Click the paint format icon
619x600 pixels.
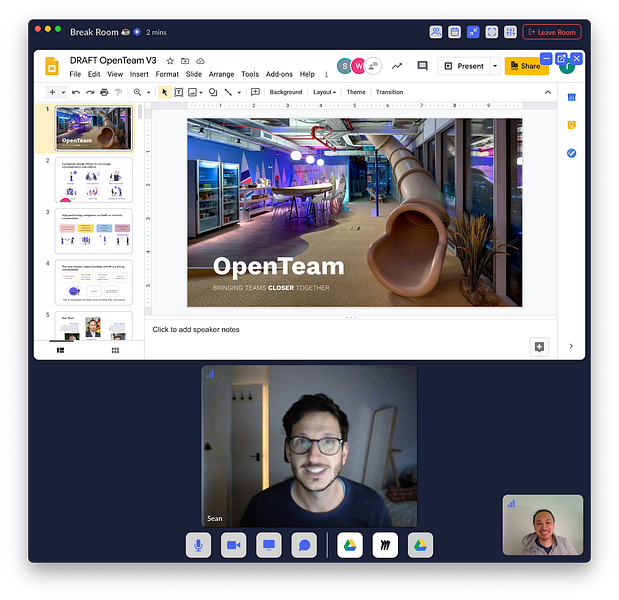pyautogui.click(x=118, y=92)
